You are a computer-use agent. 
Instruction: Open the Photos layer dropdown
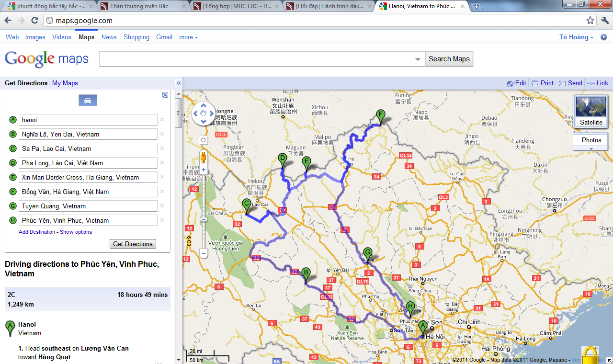pos(591,142)
